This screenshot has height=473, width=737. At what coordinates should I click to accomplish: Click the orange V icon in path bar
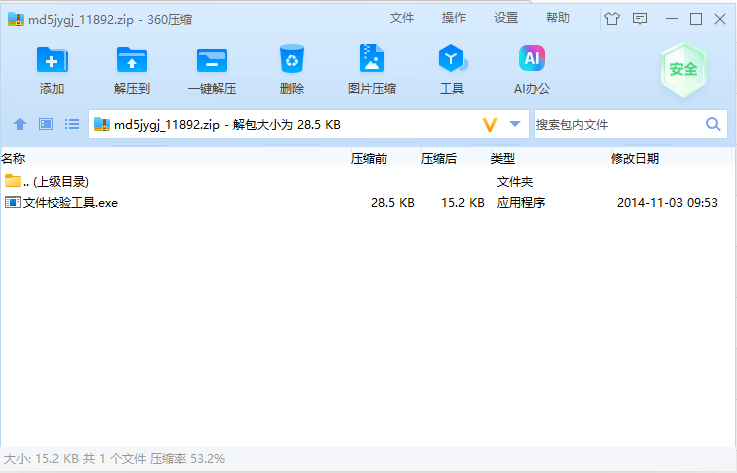490,125
